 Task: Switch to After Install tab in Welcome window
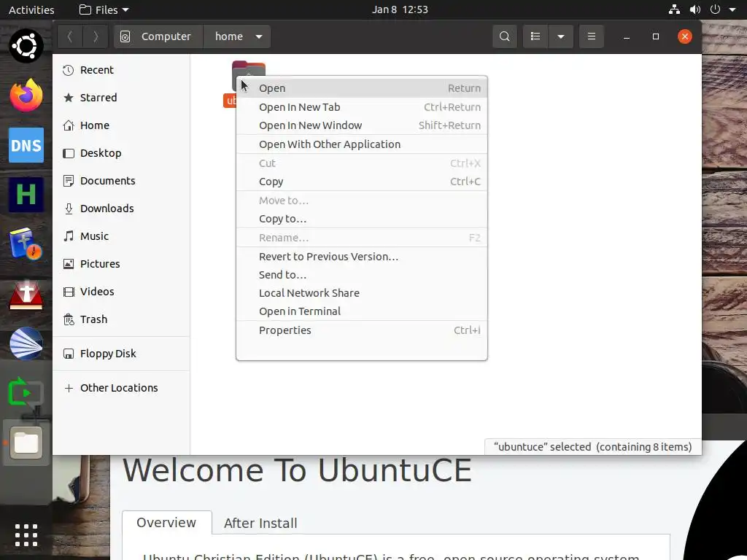click(x=260, y=524)
